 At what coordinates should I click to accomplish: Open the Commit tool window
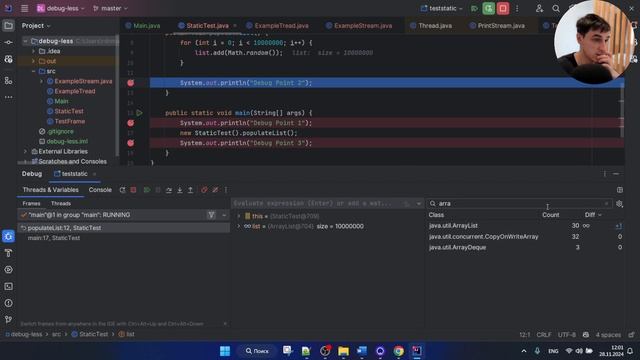8,42
